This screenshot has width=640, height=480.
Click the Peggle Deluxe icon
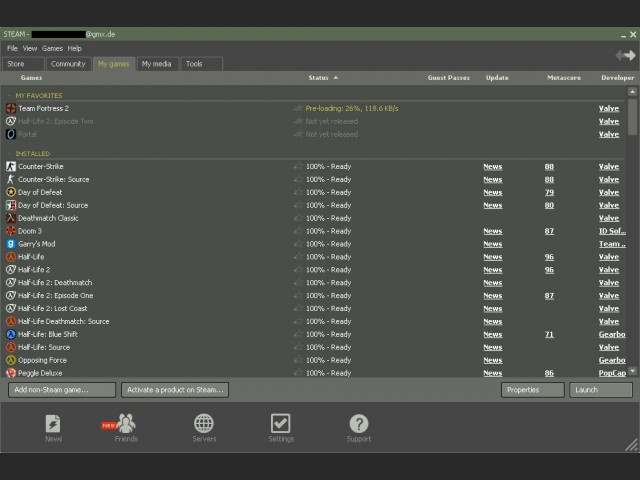(11, 373)
